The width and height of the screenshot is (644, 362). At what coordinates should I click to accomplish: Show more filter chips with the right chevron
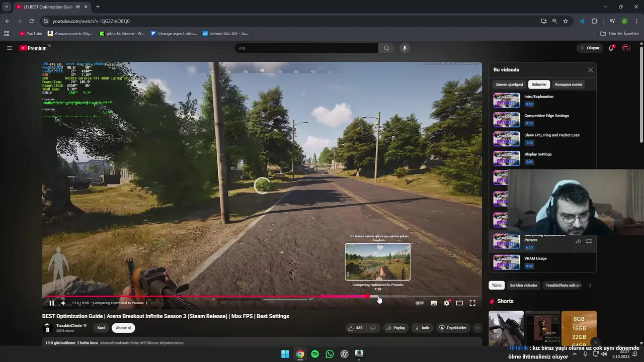point(590,286)
